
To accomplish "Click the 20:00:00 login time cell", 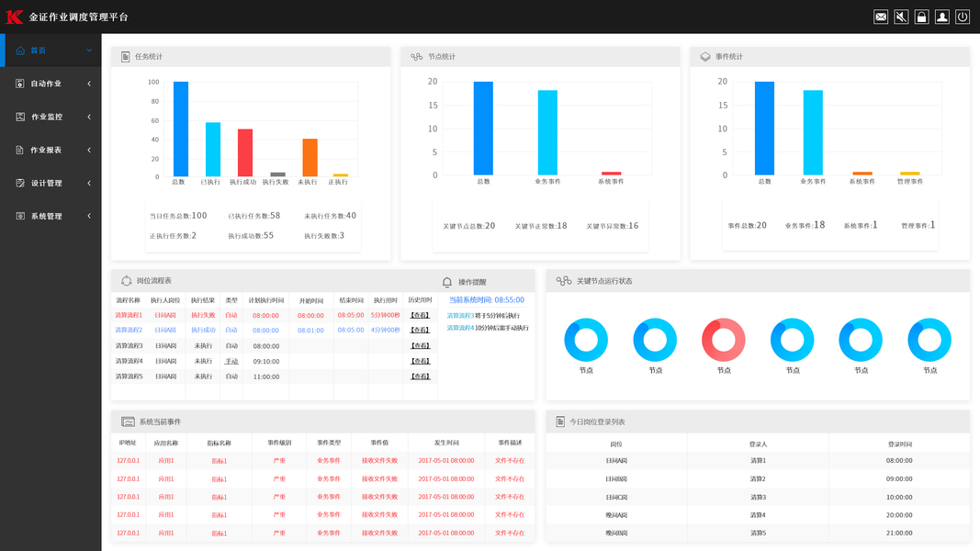I will point(899,515).
